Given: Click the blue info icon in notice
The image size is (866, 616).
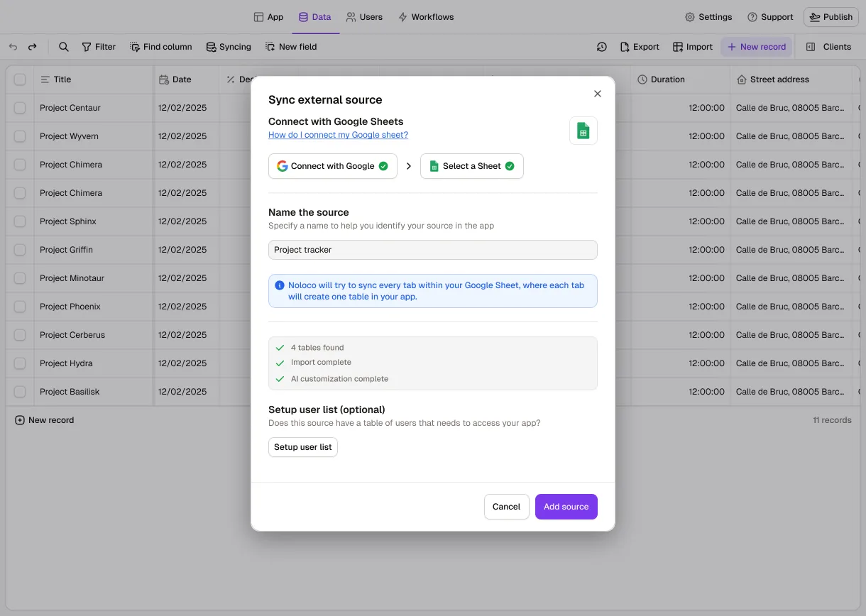Looking at the screenshot, I should tap(280, 285).
